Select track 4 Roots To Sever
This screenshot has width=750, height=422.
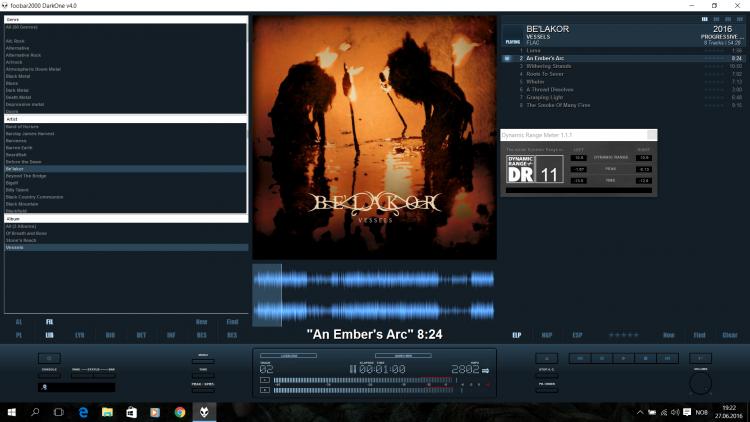(623, 74)
